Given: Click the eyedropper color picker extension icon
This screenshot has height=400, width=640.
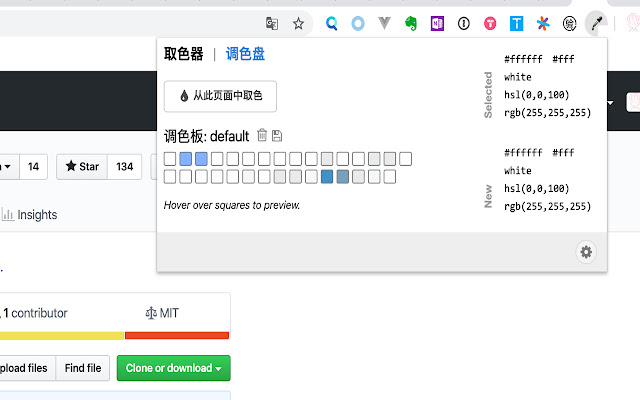Looking at the screenshot, I should pyautogui.click(x=596, y=23).
